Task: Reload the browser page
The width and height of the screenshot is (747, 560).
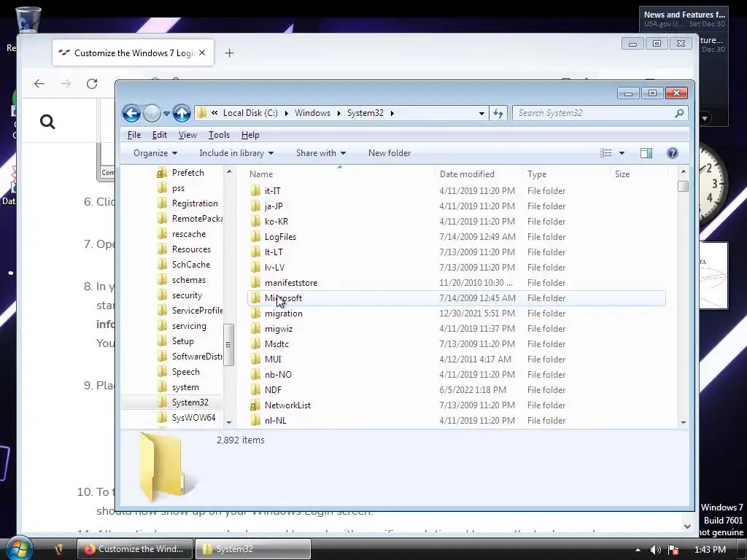Action: click(x=92, y=84)
